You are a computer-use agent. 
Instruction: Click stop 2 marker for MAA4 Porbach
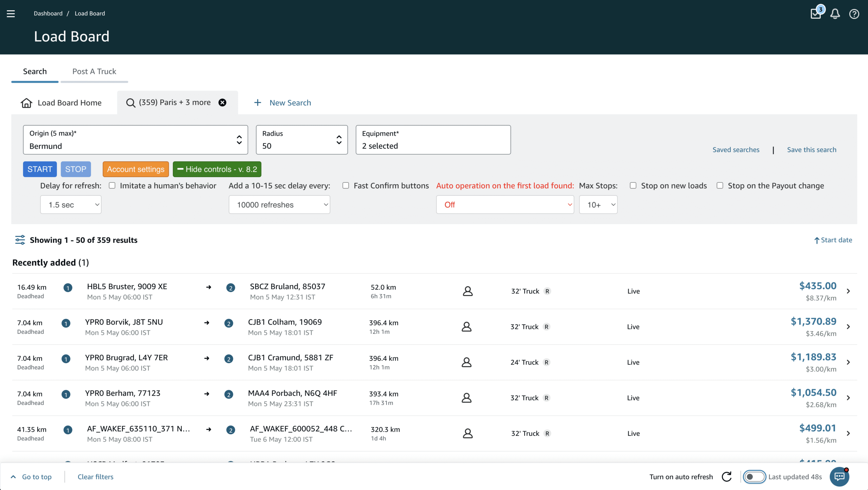click(229, 395)
